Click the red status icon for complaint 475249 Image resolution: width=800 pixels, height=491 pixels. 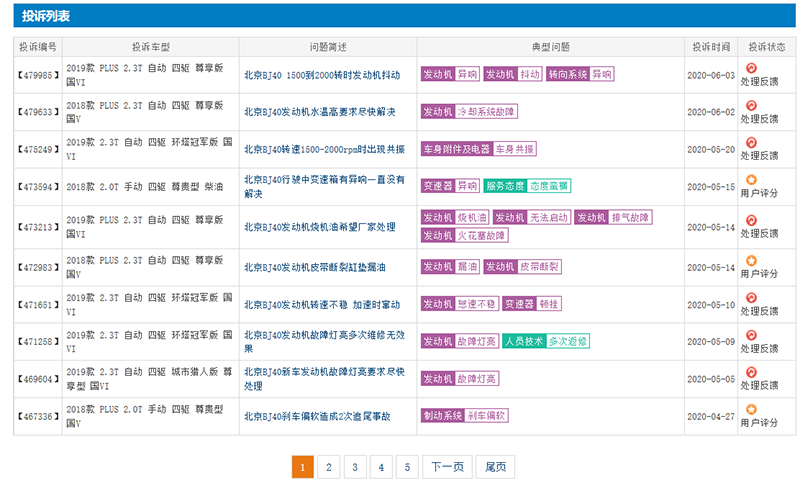(x=751, y=142)
